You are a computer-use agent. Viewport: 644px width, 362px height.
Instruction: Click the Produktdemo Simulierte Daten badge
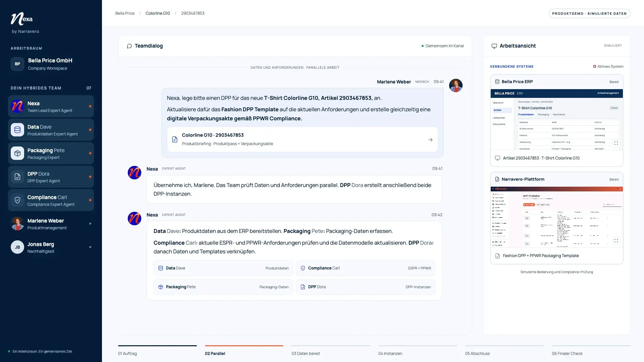[589, 13]
